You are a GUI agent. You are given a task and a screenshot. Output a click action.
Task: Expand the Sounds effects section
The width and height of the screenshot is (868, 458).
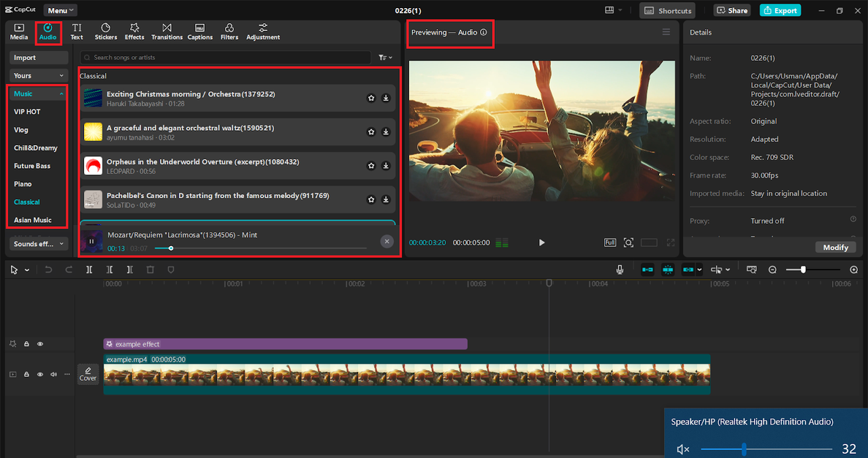[38, 243]
